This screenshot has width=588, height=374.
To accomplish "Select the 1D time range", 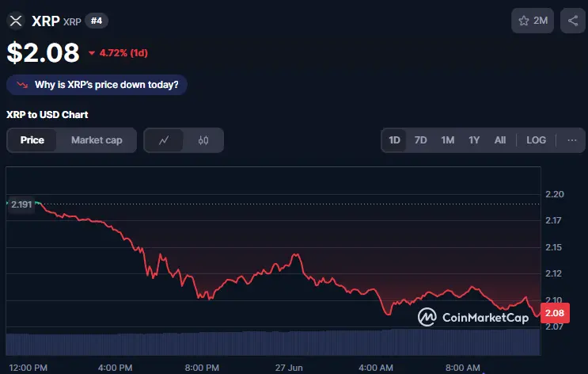I will (394, 140).
